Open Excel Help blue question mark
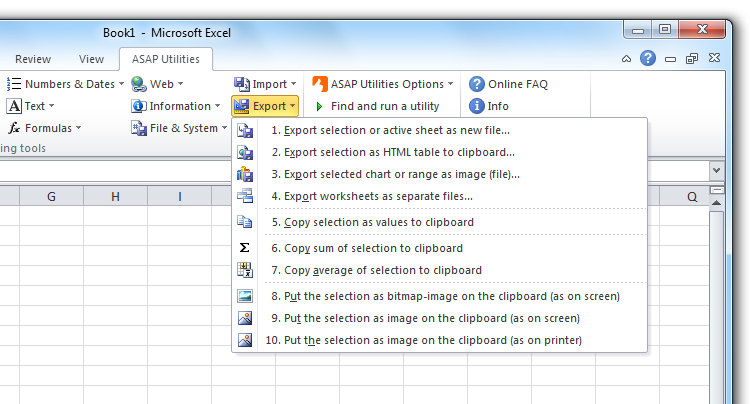This screenshot has width=750, height=404. tap(648, 58)
